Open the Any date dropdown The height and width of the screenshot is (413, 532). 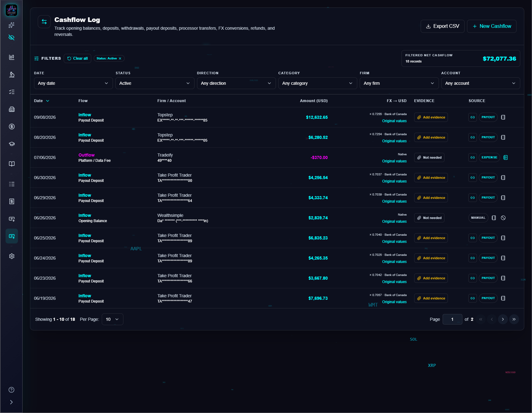(73, 83)
